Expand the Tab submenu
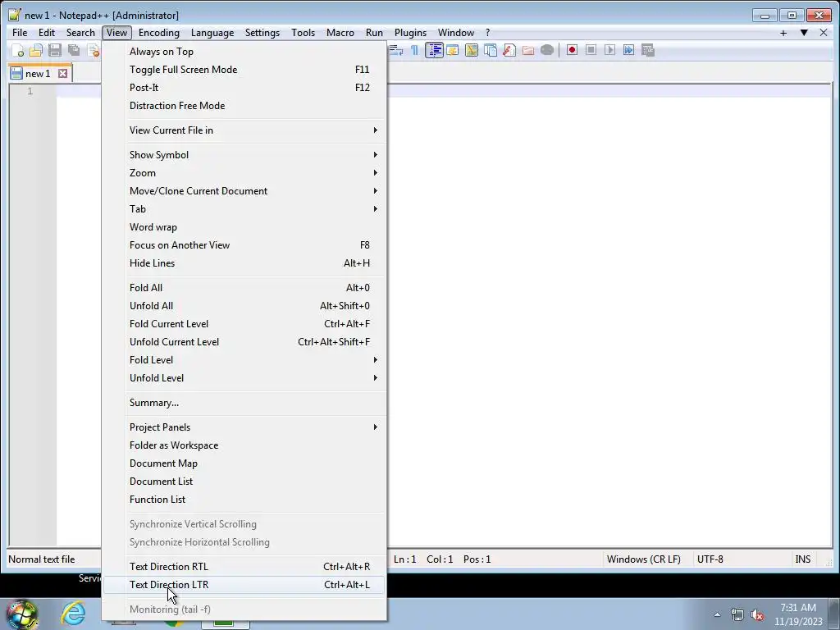 [244, 209]
